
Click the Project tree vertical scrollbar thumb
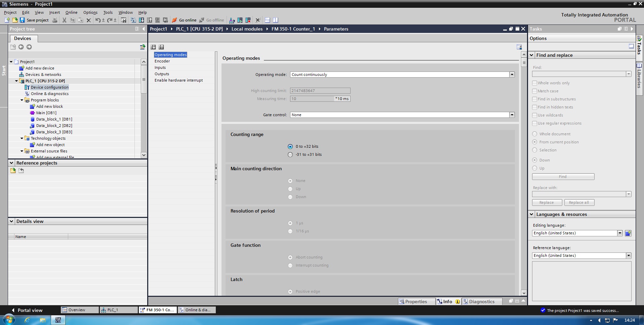(x=144, y=79)
